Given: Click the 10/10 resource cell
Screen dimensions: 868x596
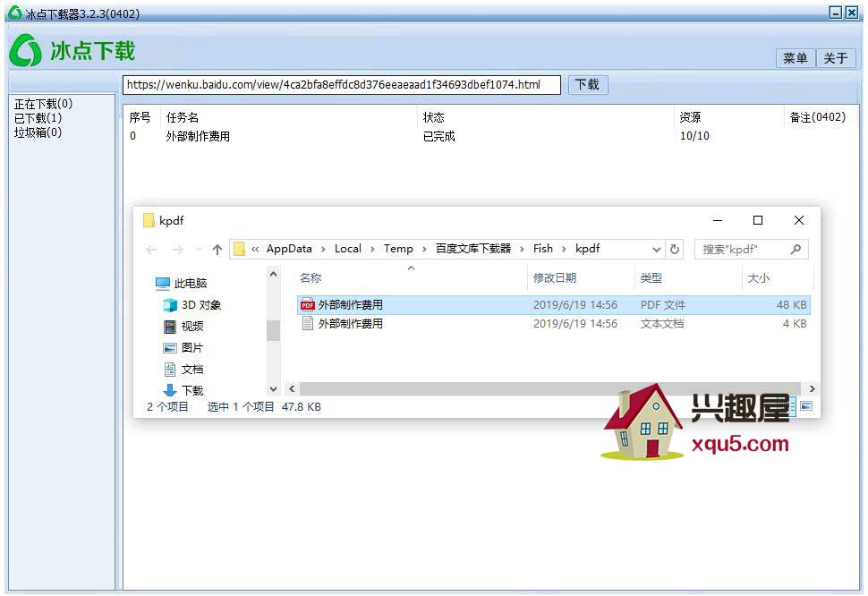Looking at the screenshot, I should pyautogui.click(x=694, y=136).
